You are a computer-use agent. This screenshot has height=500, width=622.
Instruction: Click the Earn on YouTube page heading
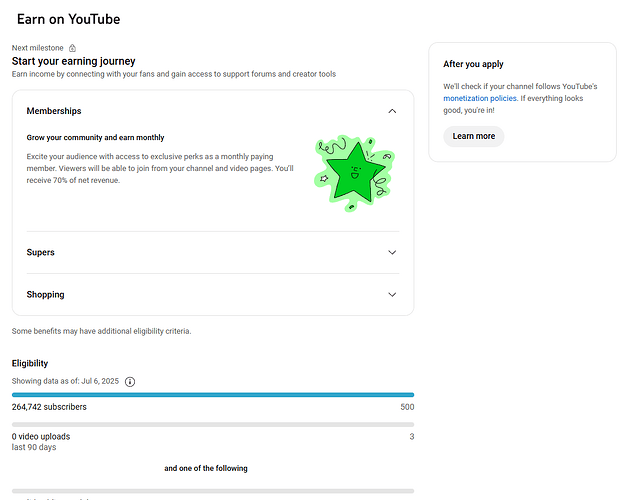[x=69, y=19]
